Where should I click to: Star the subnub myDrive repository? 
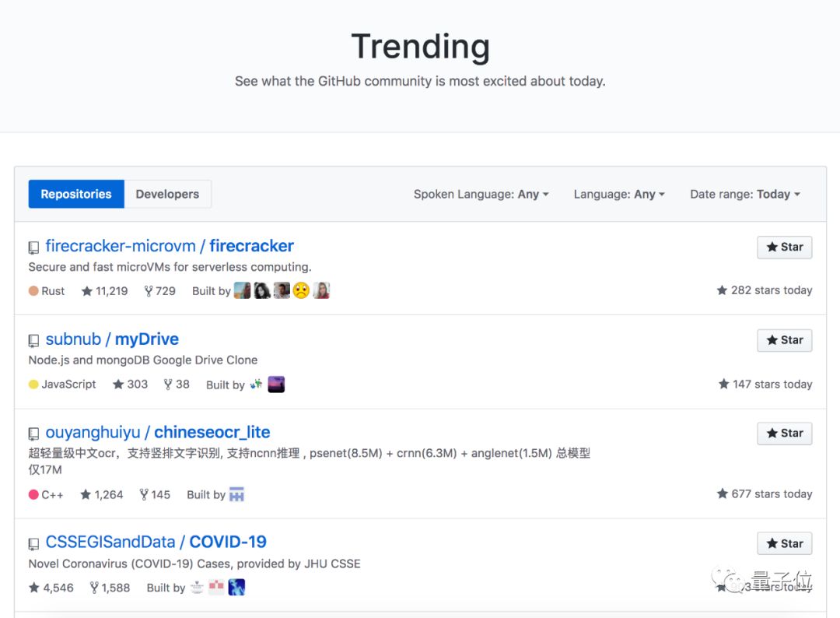pyautogui.click(x=784, y=340)
